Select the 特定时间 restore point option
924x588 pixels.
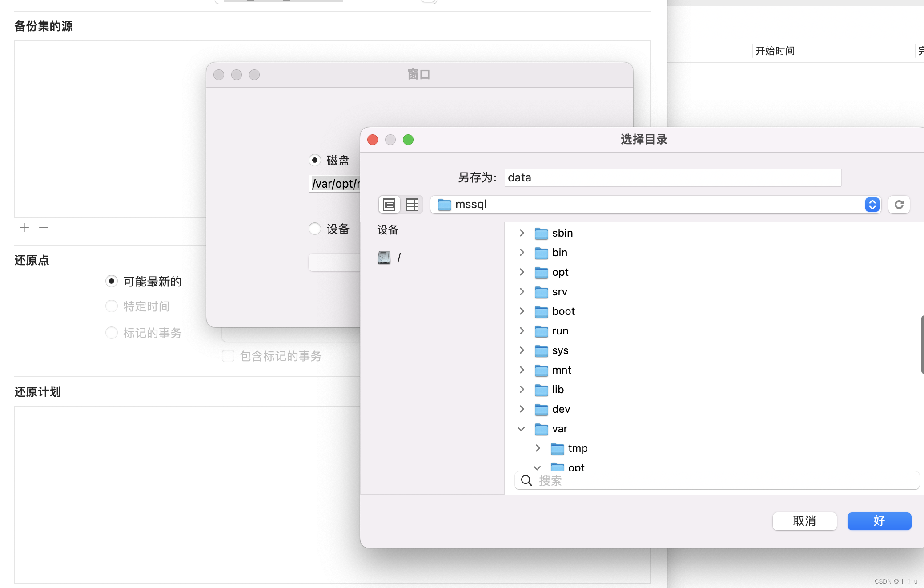click(x=112, y=306)
